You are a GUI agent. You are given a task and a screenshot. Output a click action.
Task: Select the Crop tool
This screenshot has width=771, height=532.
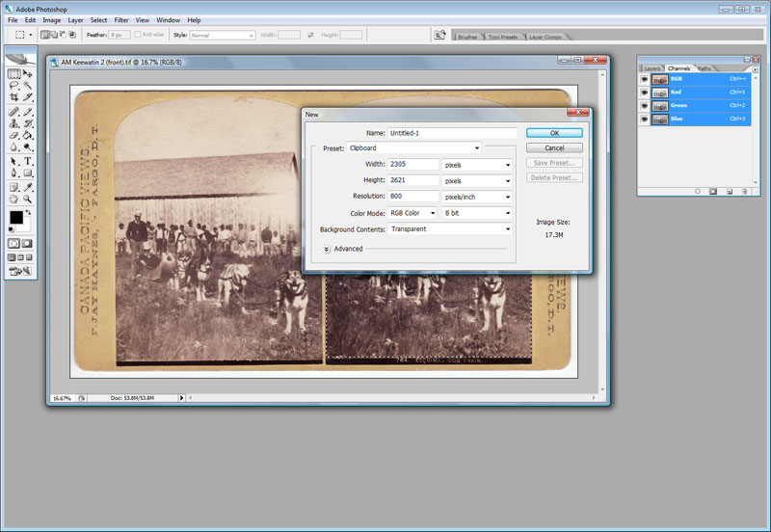14,97
